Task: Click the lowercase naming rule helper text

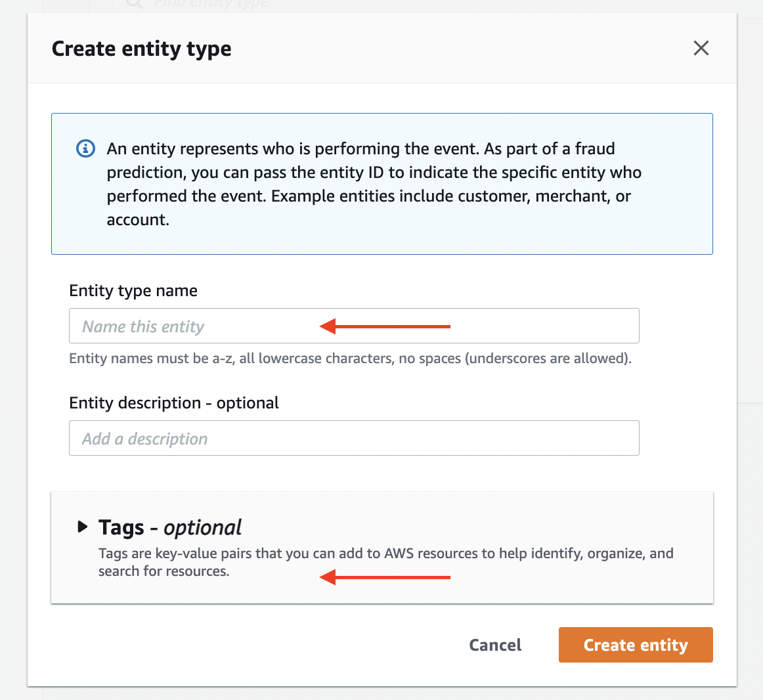Action: (x=351, y=359)
